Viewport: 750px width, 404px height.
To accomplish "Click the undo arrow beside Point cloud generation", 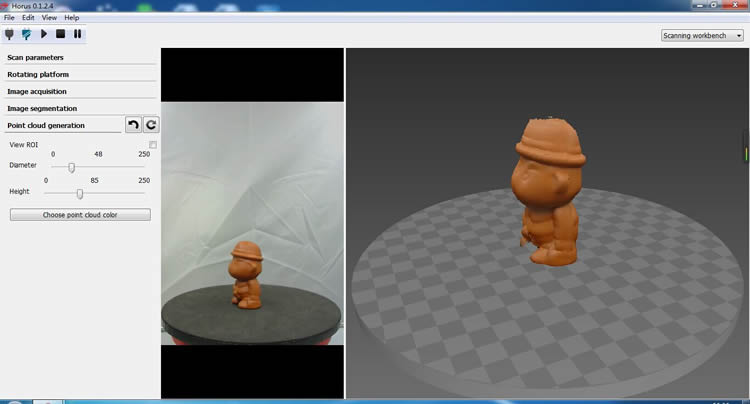I will [133, 125].
